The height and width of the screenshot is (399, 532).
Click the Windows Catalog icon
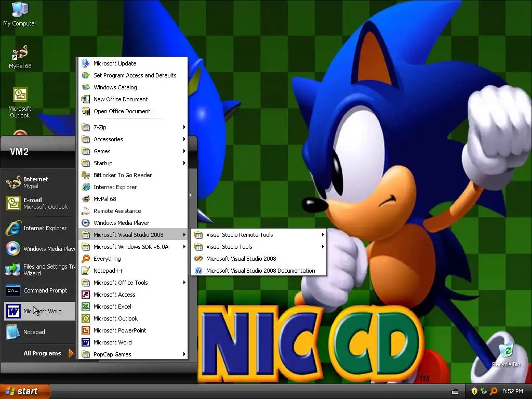tap(86, 87)
